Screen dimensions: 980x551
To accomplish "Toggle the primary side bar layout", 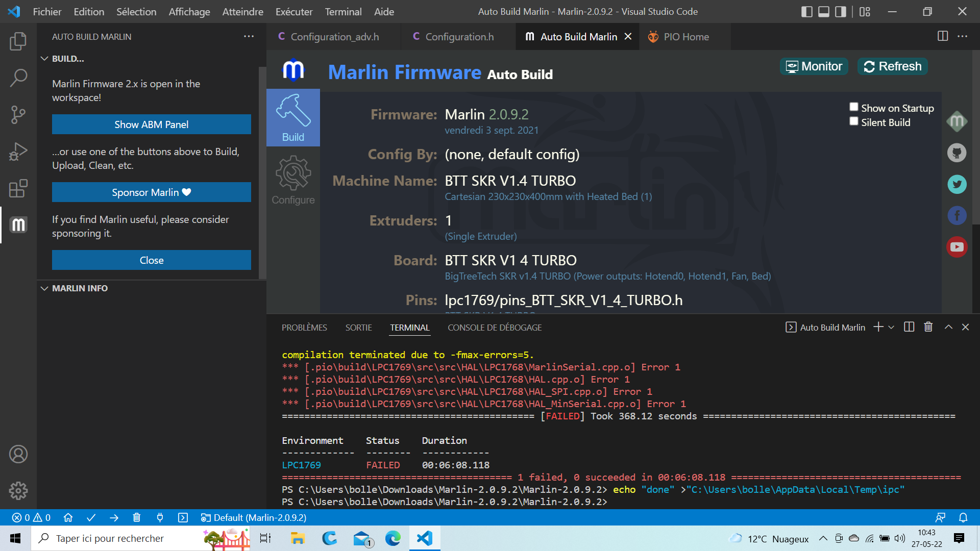I will tap(806, 12).
